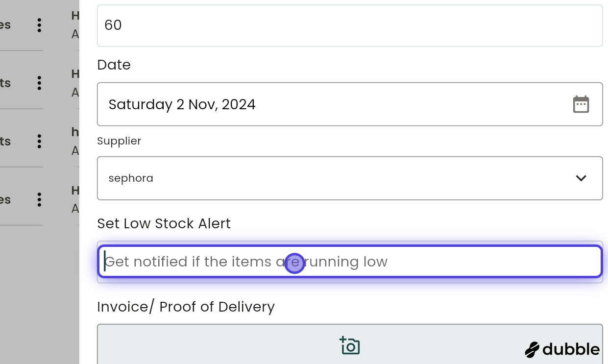
Task: Open the topmost three-dot row menu
Action: (39, 25)
